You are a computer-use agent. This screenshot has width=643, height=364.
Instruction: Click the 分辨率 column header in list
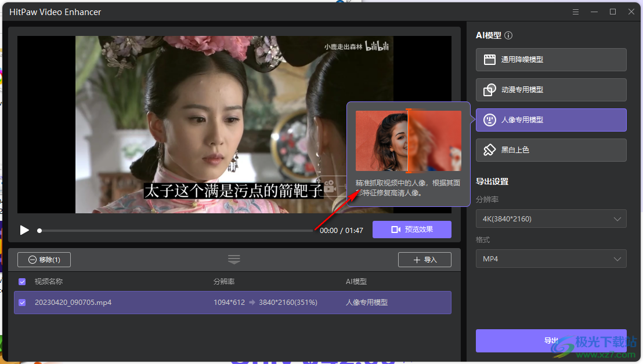[x=224, y=282]
